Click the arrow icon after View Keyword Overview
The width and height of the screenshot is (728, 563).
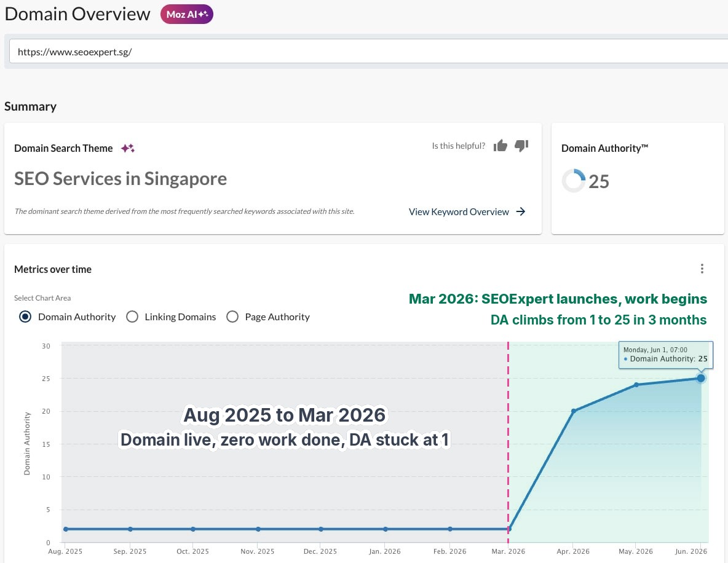point(521,211)
